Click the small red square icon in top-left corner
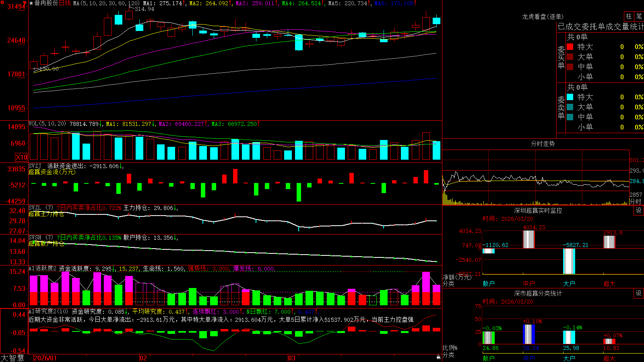 point(2,2)
